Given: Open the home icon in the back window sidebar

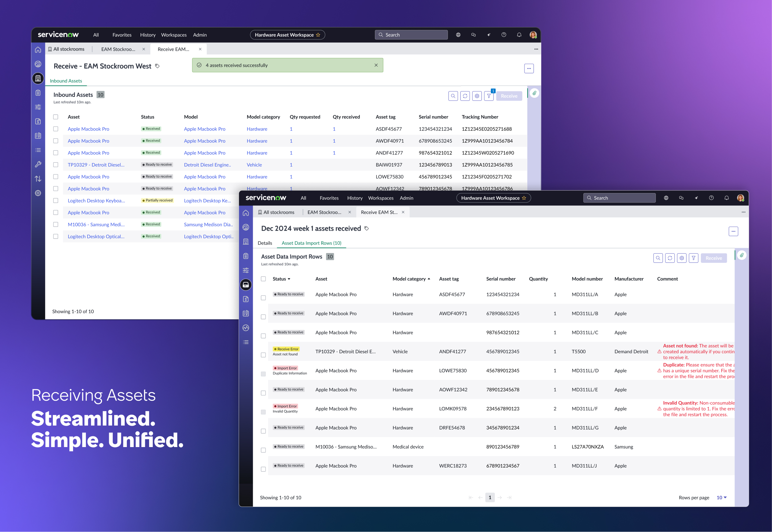Looking at the screenshot, I should (38, 50).
